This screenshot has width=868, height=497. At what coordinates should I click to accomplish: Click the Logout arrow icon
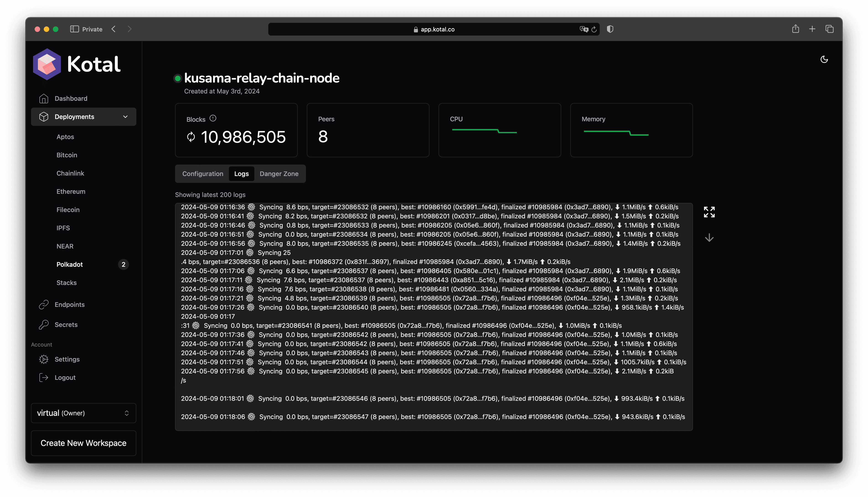(x=44, y=378)
